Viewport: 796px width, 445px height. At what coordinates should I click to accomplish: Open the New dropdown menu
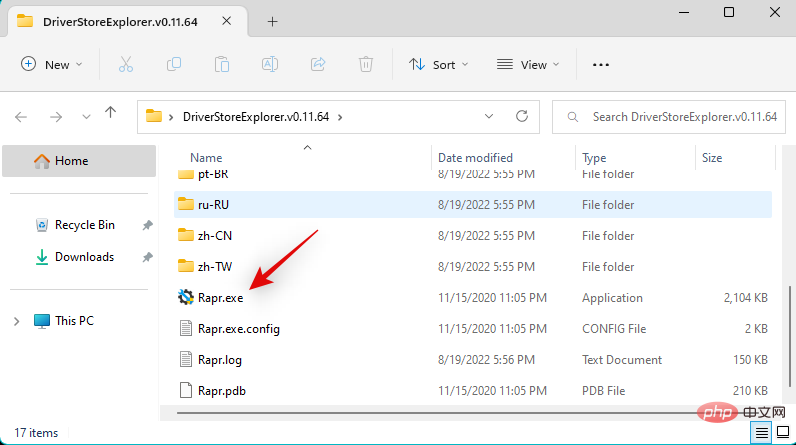point(51,64)
